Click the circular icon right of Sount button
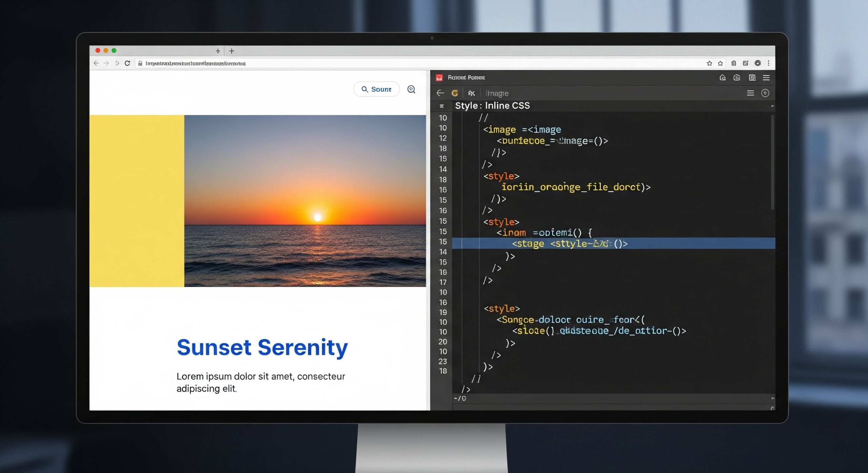Screen dimensions: 868x473 point(411,89)
